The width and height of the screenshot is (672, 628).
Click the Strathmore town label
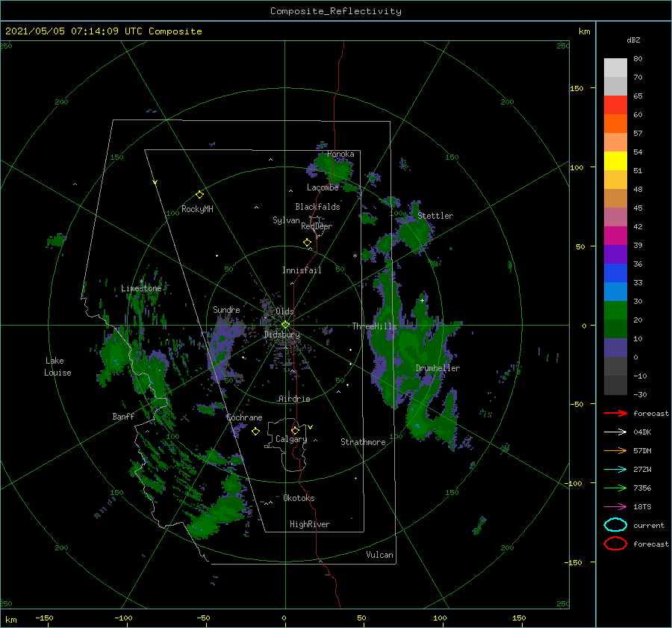click(363, 442)
